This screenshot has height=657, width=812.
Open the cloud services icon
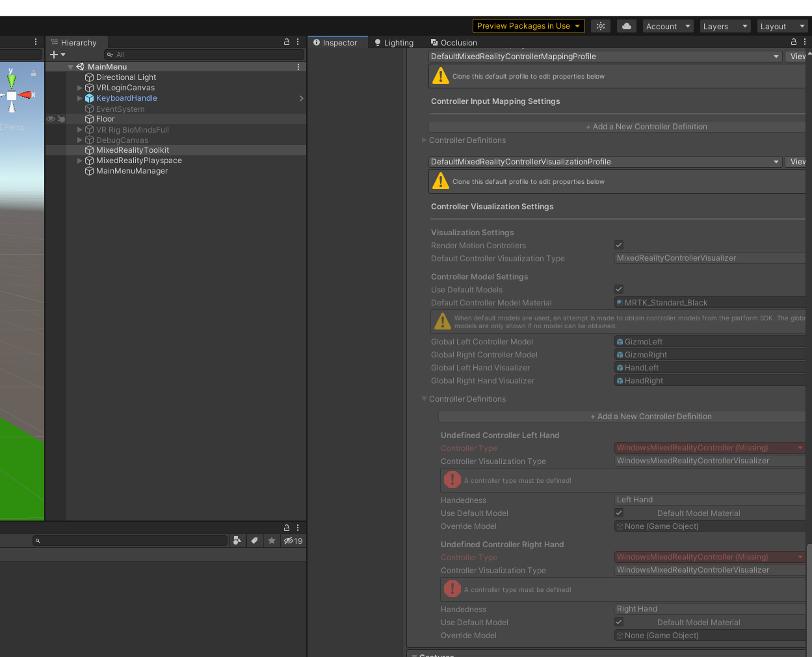pyautogui.click(x=627, y=26)
